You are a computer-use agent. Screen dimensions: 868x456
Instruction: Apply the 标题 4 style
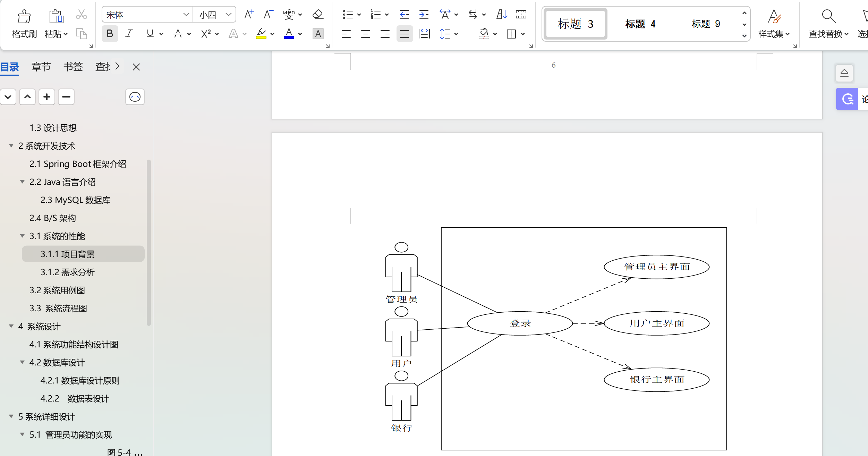[640, 24]
